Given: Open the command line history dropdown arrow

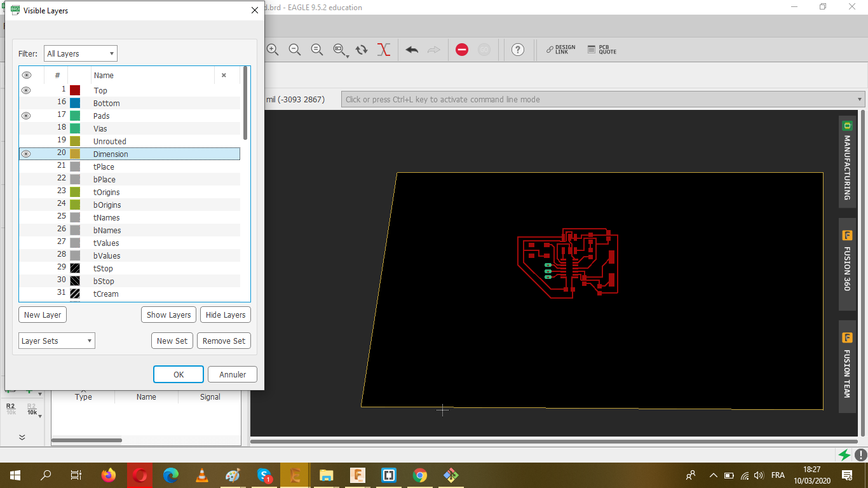Looking at the screenshot, I should point(860,99).
